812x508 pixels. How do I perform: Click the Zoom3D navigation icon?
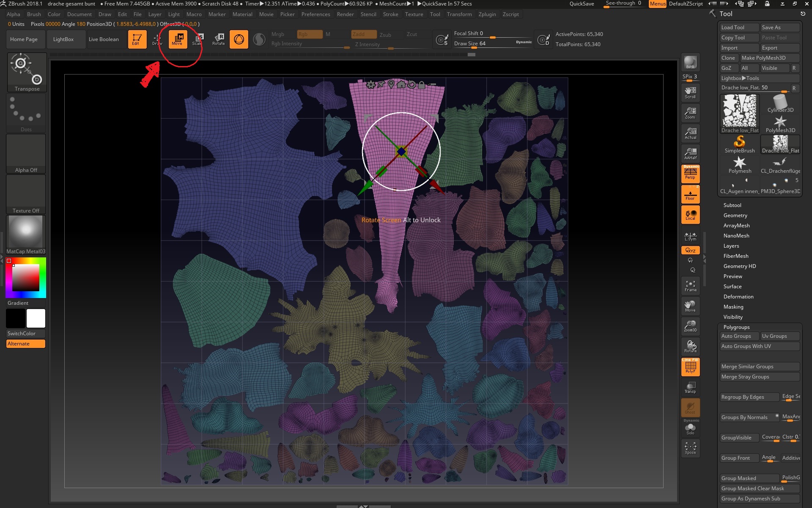tap(690, 326)
